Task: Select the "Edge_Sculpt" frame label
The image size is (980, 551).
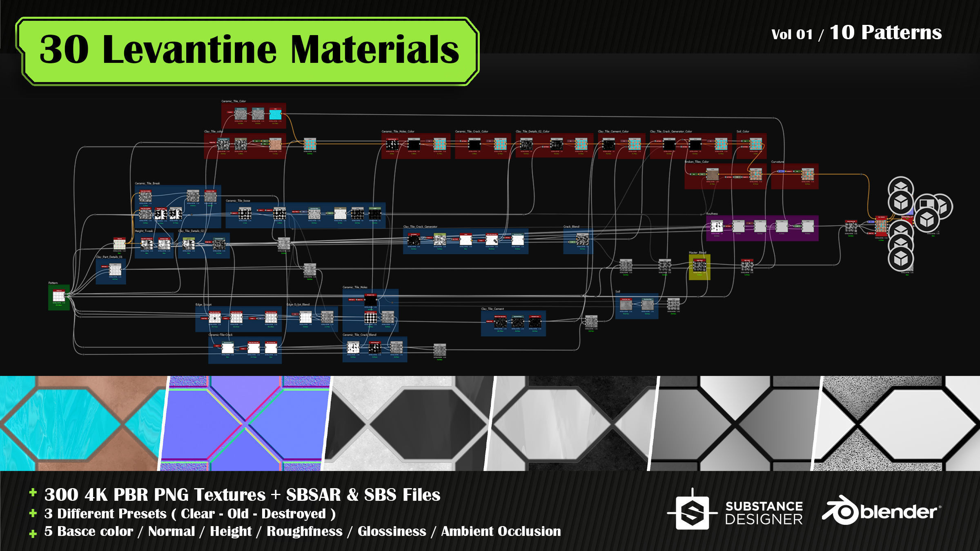Action: (203, 304)
